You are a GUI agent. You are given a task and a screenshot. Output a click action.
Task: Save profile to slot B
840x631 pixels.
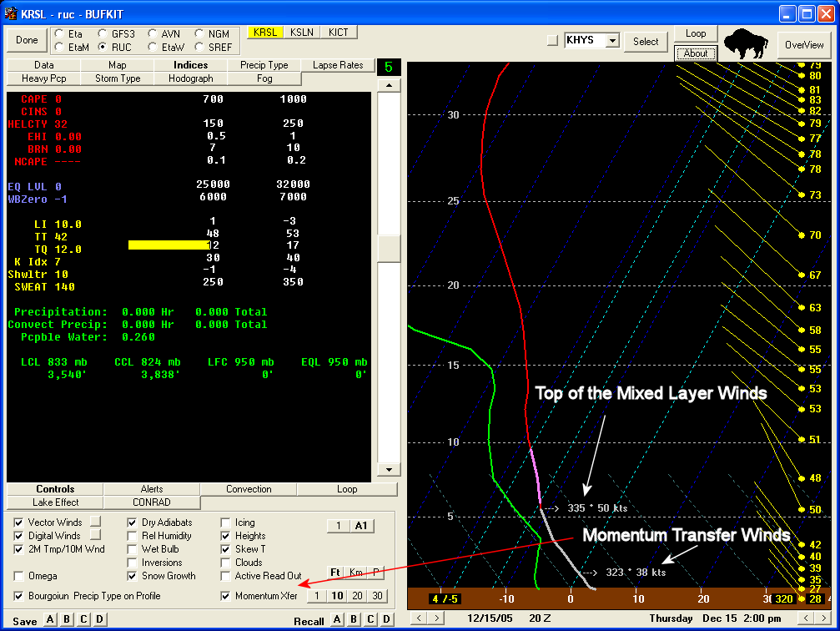coord(67,619)
